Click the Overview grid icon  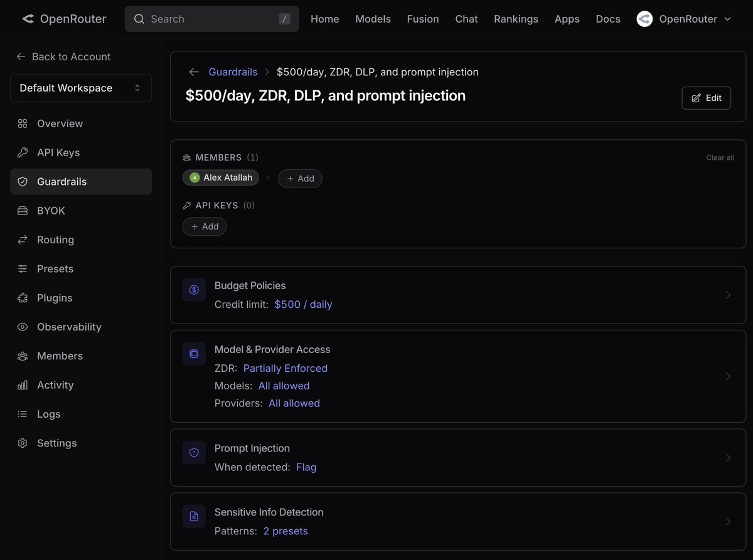pyautogui.click(x=23, y=124)
